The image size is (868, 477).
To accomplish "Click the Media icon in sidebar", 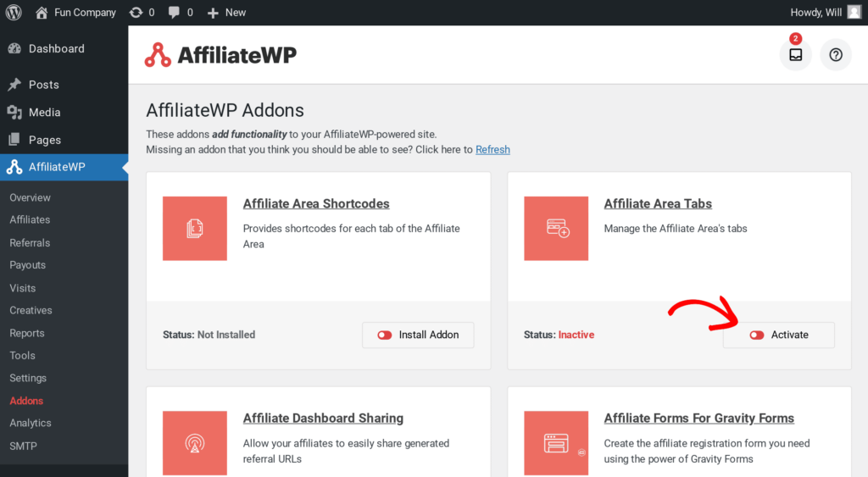I will click(15, 113).
